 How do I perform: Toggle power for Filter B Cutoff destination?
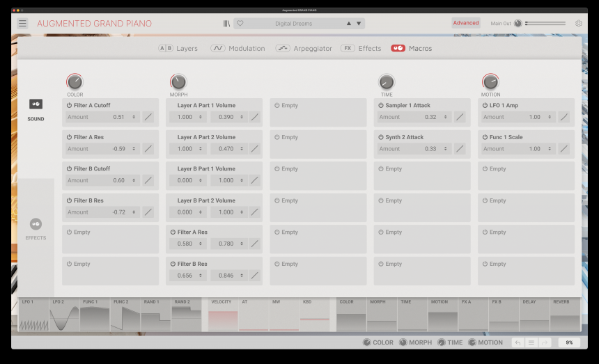(69, 168)
